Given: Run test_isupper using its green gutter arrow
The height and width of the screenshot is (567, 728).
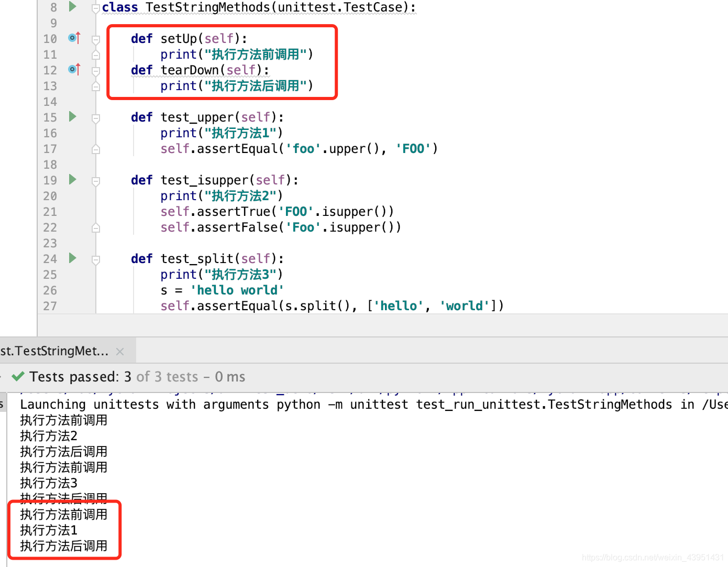Looking at the screenshot, I should pos(73,179).
